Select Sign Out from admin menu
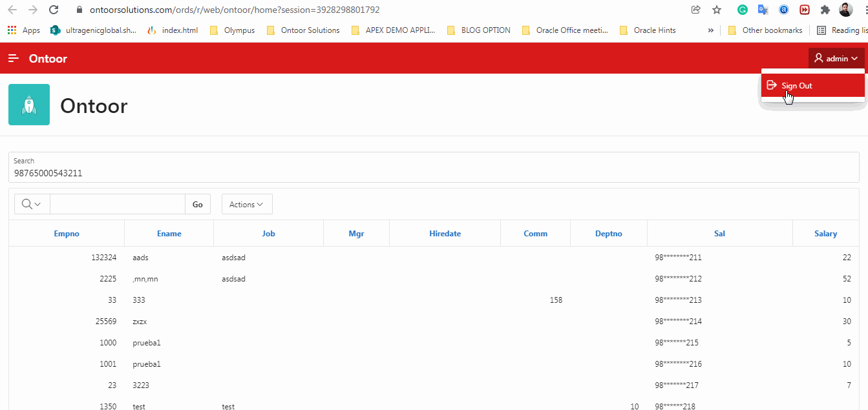Screen dimensions: 868x410 (796, 85)
